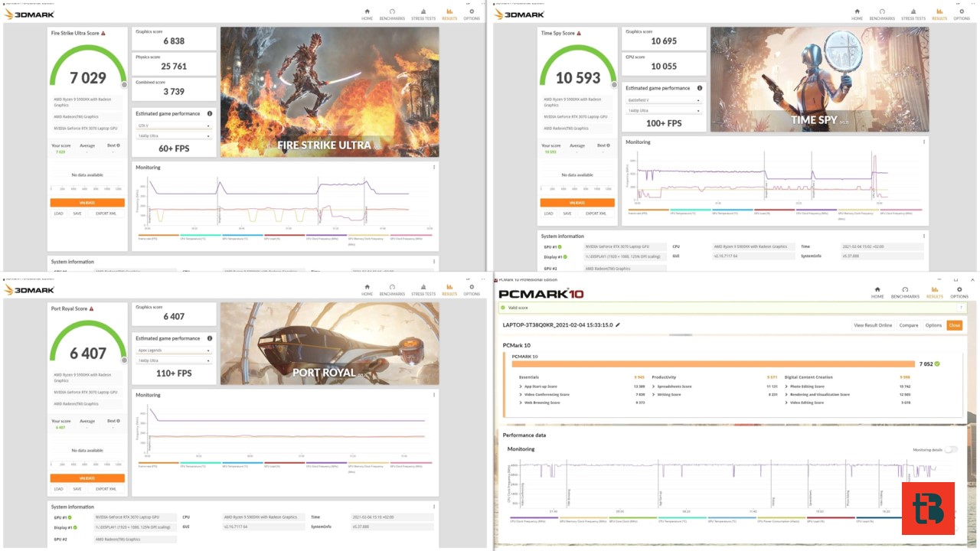Open Options gear in PCMark 10 header
980x551 pixels.
point(960,292)
